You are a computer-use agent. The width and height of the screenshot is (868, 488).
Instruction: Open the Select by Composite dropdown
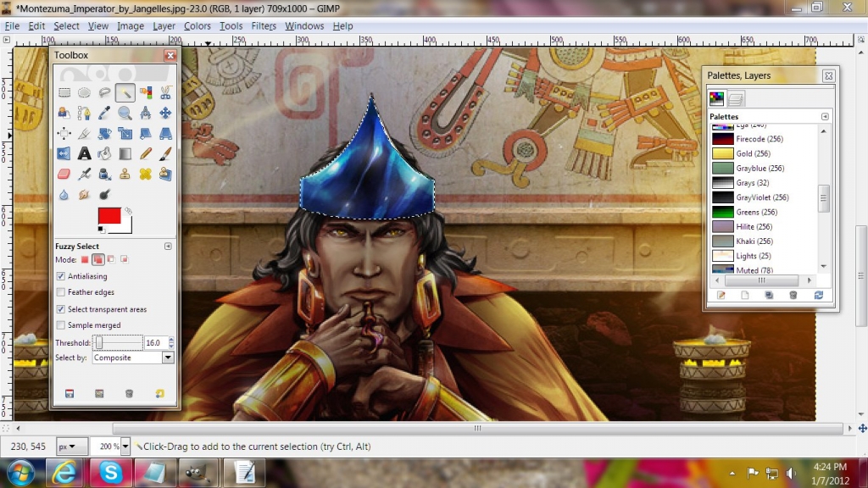[x=132, y=358]
